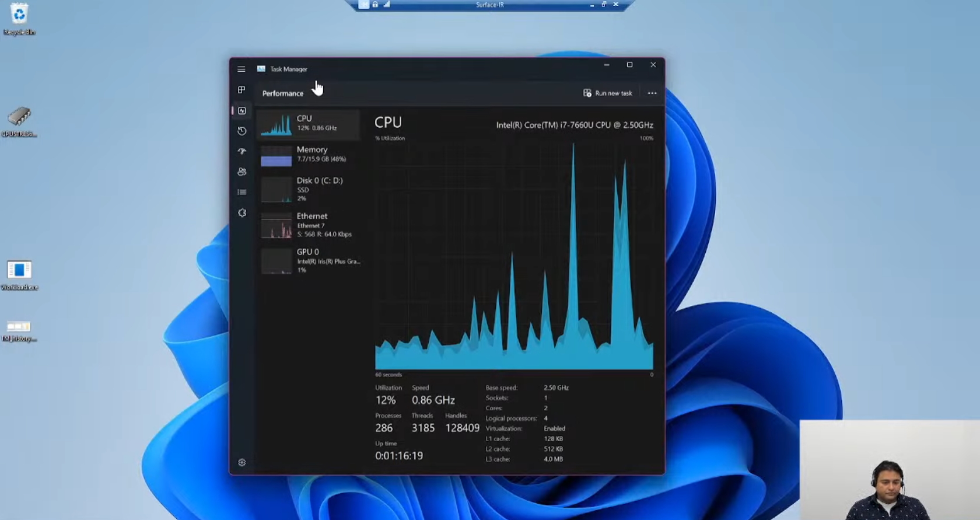The height and width of the screenshot is (520, 980).
Task: Select the Performance page sidebar icon
Action: (242, 111)
